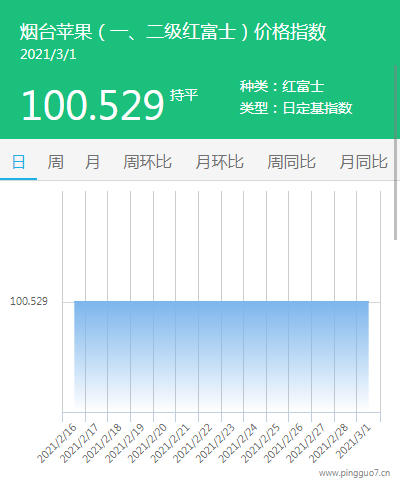Image resolution: width=400 pixels, height=485 pixels.
Task: Switch to the 周 weekly tab
Action: click(x=55, y=162)
